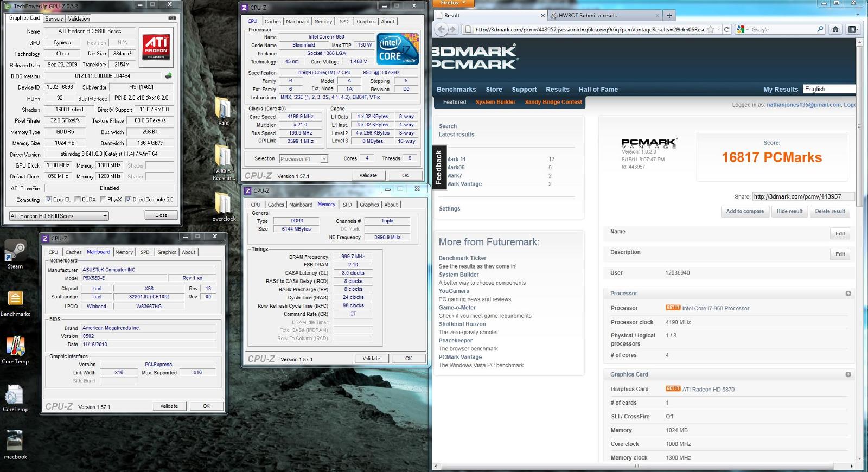Open the English language dropdown
This screenshot has width=868, height=472.
(x=829, y=89)
